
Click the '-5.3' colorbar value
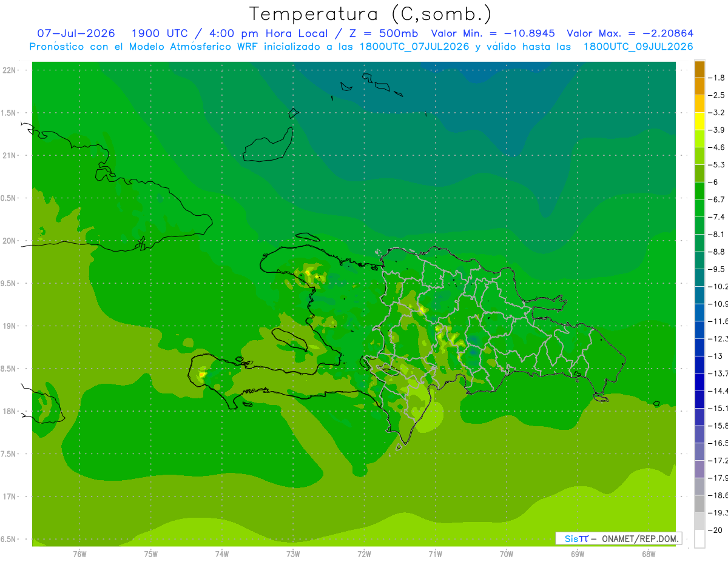click(x=716, y=165)
